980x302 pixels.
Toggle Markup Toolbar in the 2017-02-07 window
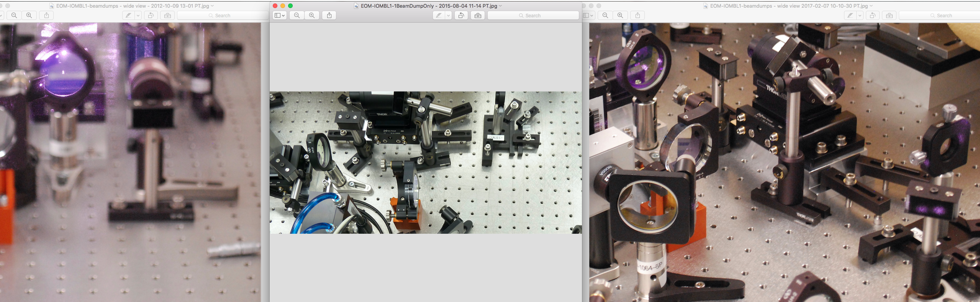click(x=889, y=15)
